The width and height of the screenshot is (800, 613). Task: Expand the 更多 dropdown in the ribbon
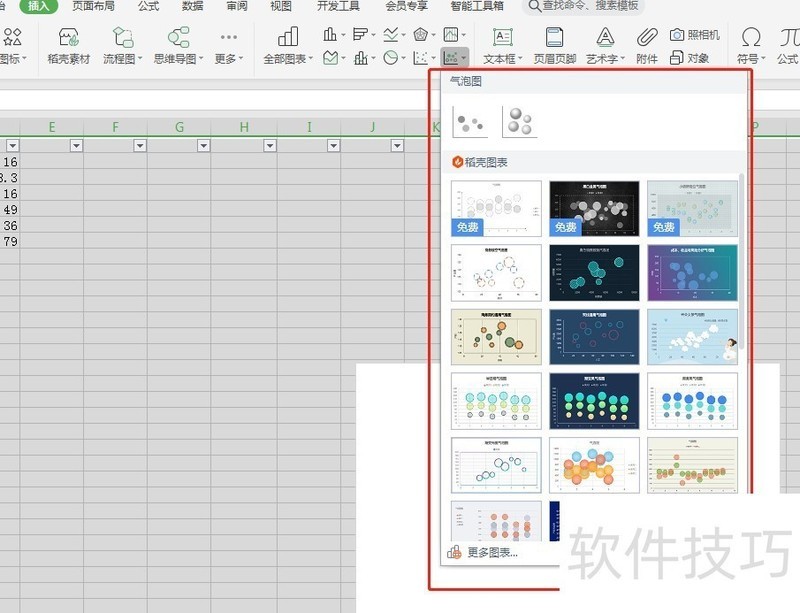[x=229, y=45]
